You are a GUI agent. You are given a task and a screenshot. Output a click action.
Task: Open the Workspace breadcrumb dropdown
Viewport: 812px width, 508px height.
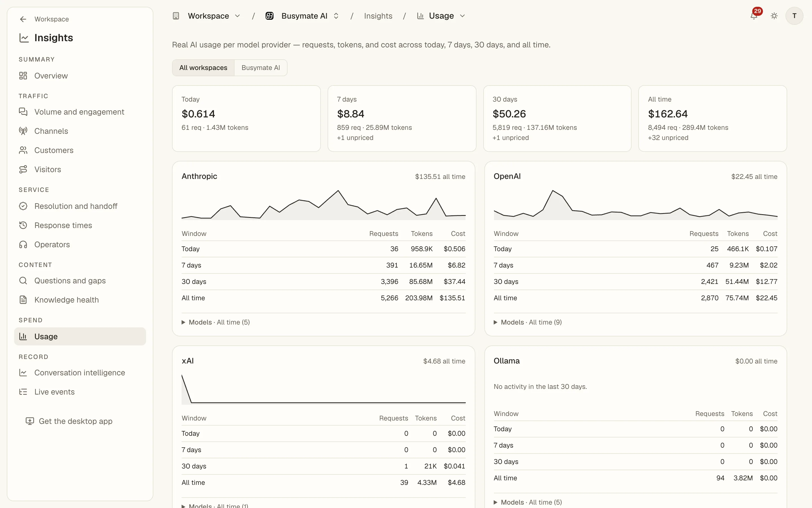pos(214,16)
